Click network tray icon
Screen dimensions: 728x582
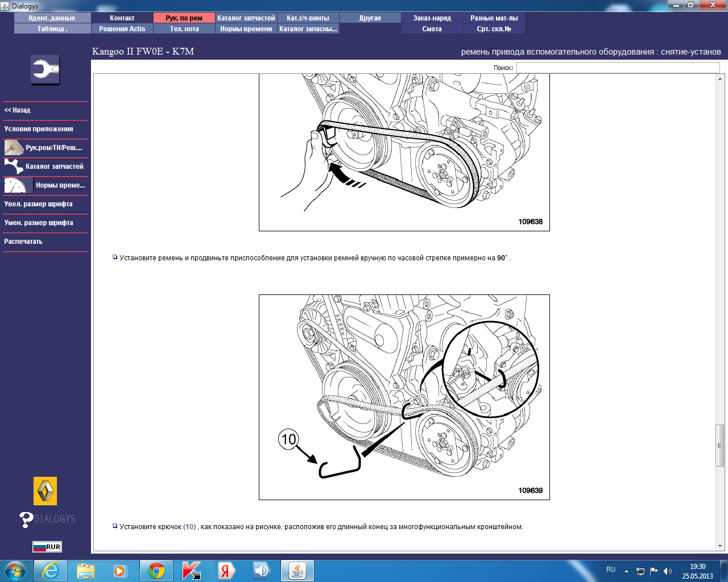(x=640, y=571)
